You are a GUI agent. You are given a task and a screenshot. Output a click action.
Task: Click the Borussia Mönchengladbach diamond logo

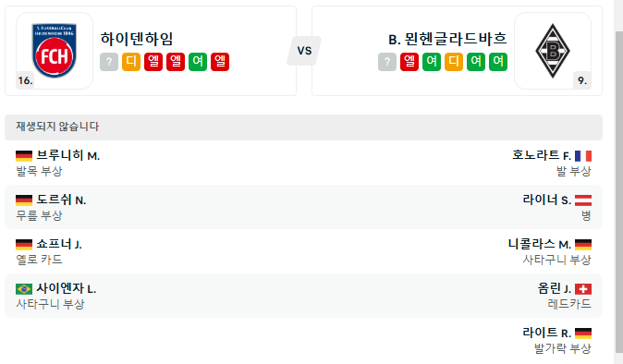pos(552,51)
